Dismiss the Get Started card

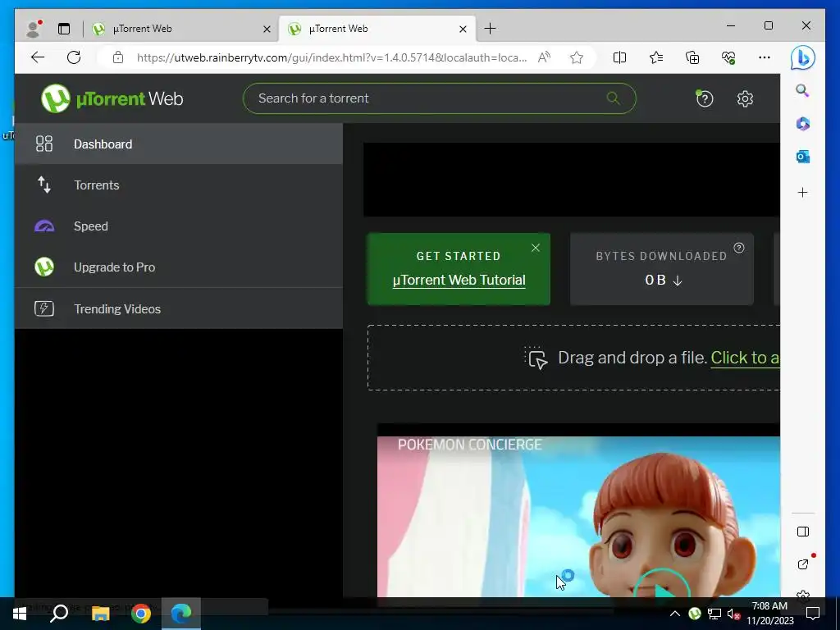[x=535, y=248]
